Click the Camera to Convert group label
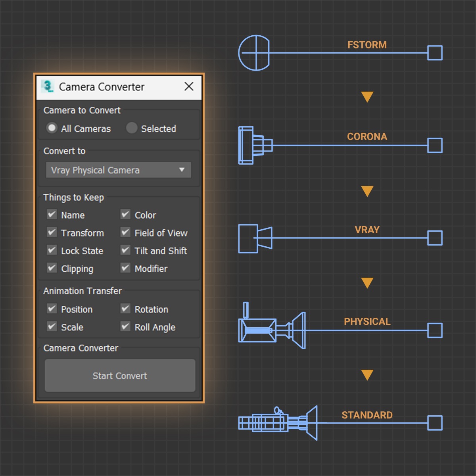Viewport: 476px width, 476px height. point(82,110)
